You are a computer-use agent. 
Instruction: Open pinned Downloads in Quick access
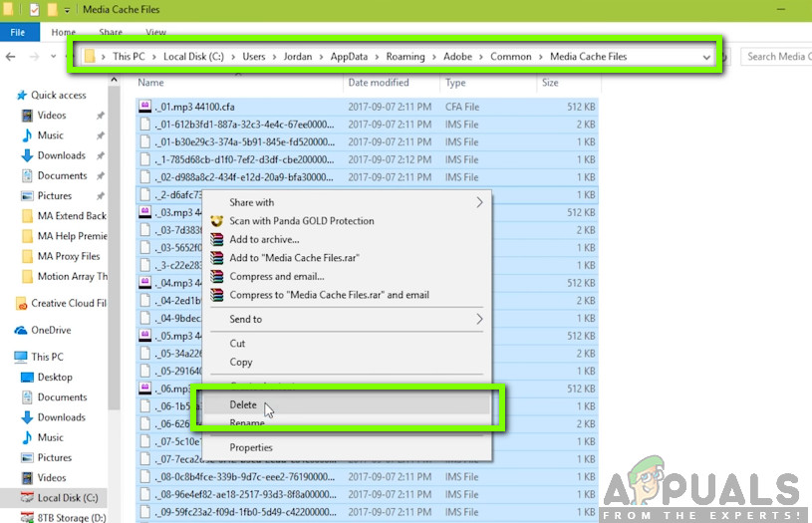pos(61,155)
